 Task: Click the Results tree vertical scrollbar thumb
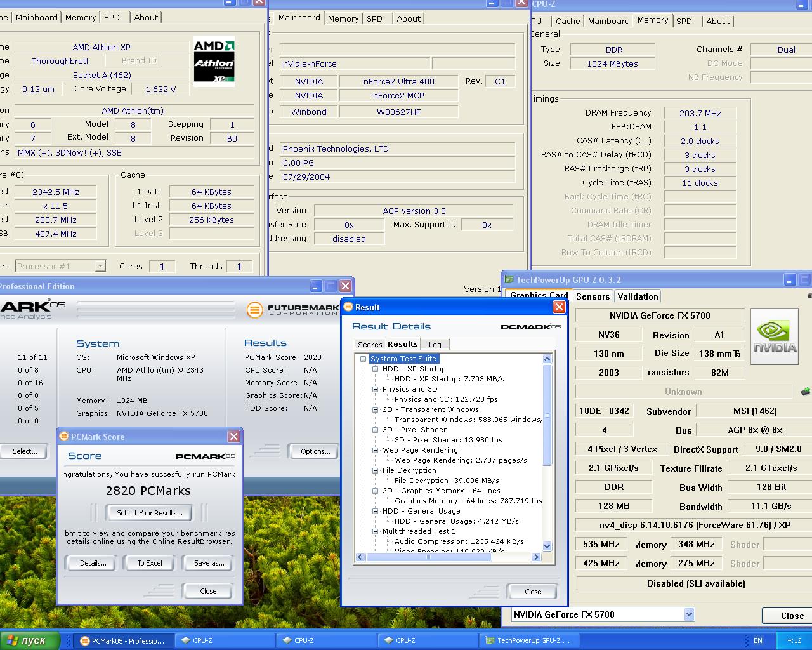(547, 415)
